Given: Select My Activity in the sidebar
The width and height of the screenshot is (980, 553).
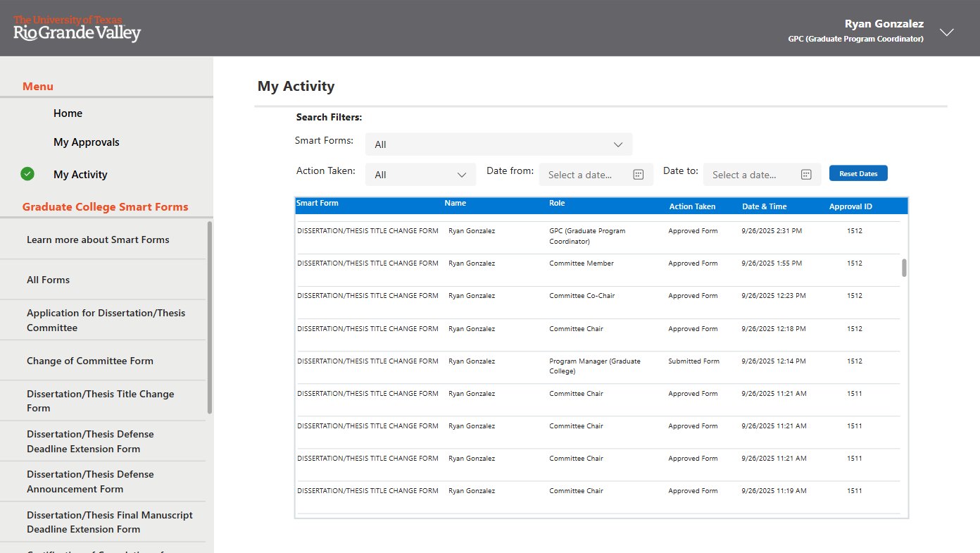Looking at the screenshot, I should pyautogui.click(x=80, y=175).
